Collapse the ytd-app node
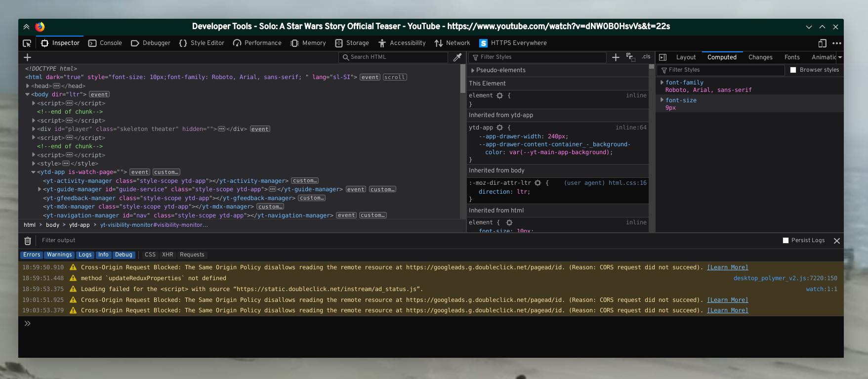The width and height of the screenshot is (868, 379). (34, 172)
